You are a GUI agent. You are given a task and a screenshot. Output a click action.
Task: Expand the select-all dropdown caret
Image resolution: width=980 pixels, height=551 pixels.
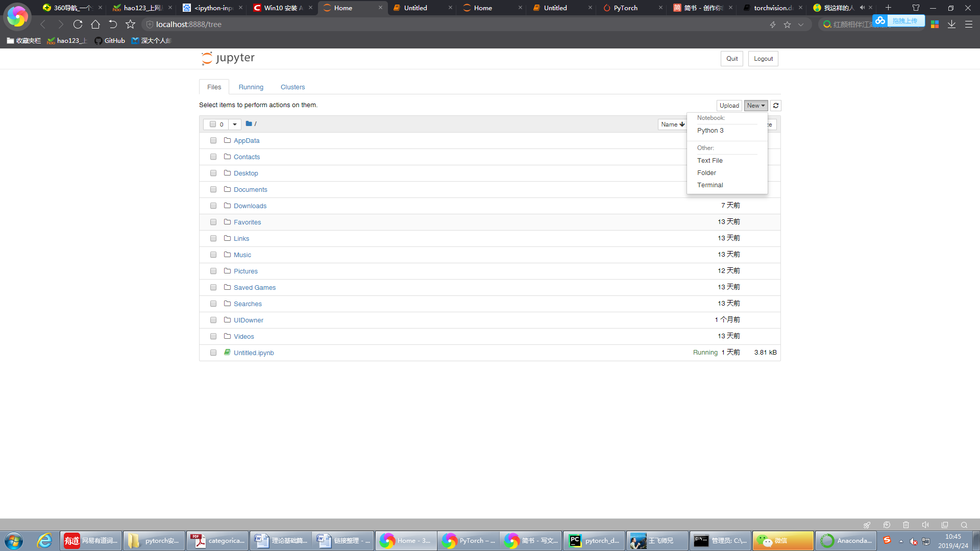coord(235,124)
